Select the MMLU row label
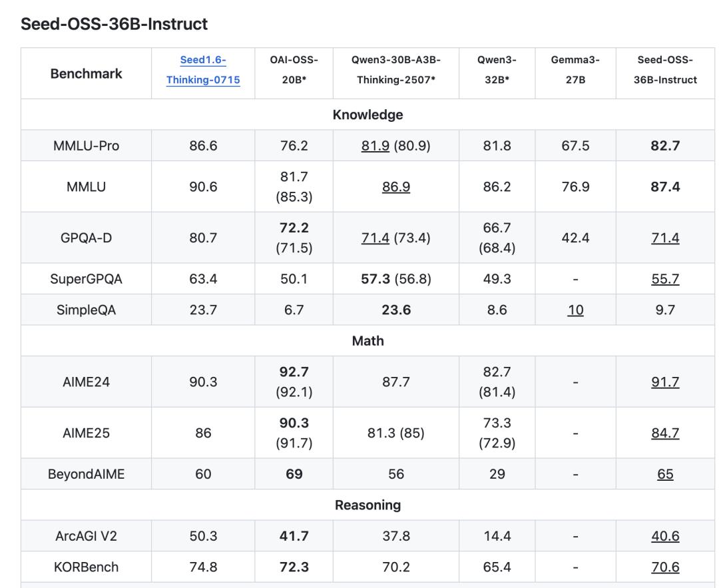The height and width of the screenshot is (588, 719). [86, 186]
